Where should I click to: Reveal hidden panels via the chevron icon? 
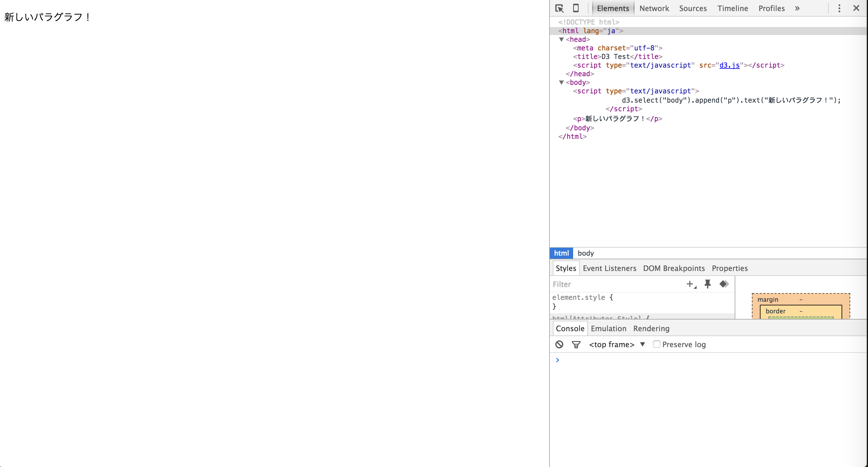(797, 8)
